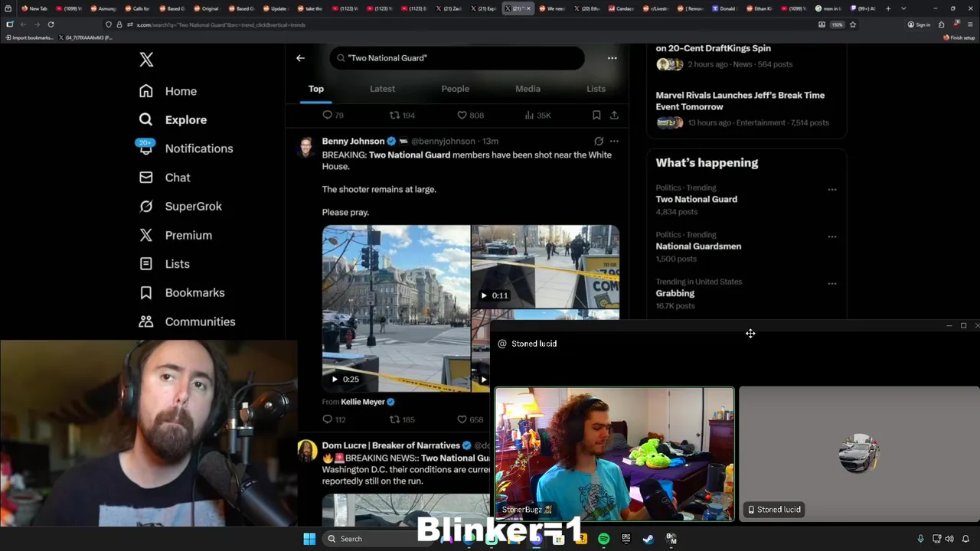
Task: Select StonerBugz video tile in call
Action: pyautogui.click(x=614, y=454)
